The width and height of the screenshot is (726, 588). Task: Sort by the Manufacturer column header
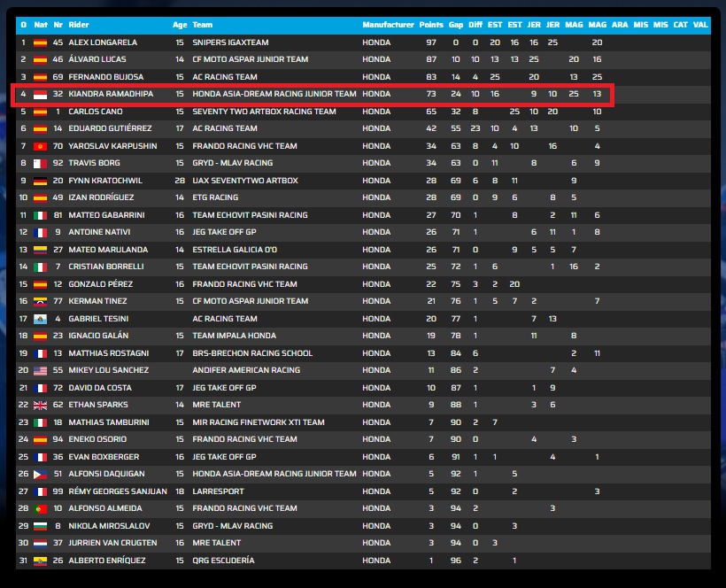coord(388,25)
